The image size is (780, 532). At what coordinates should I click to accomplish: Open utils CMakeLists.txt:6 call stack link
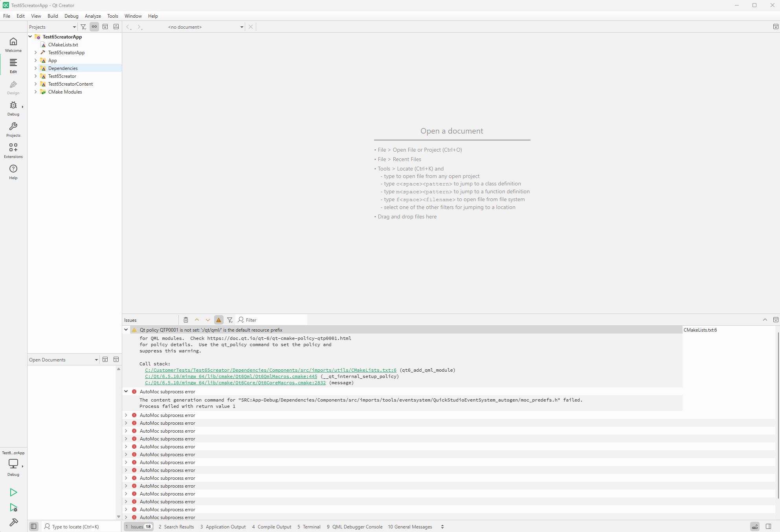click(x=270, y=370)
